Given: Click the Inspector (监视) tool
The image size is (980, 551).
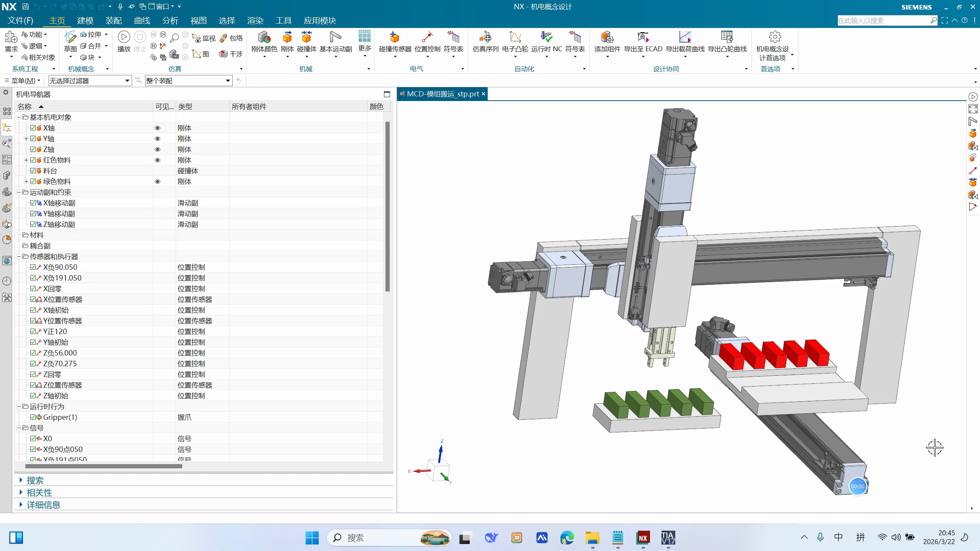Looking at the screenshot, I should coord(204,38).
